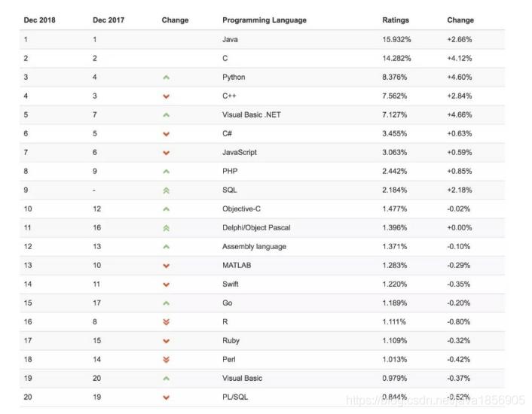The height and width of the screenshot is (414, 532).
Task: Select the Java language name
Action: click(230, 39)
